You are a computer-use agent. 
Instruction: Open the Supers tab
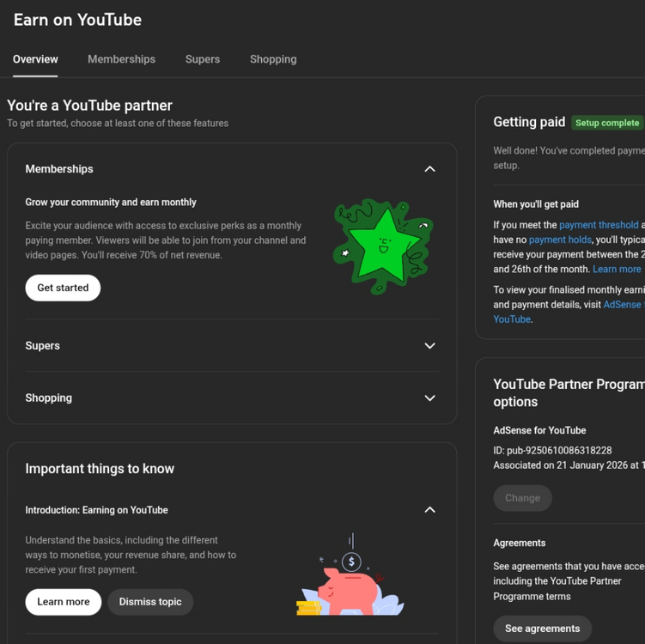[203, 59]
